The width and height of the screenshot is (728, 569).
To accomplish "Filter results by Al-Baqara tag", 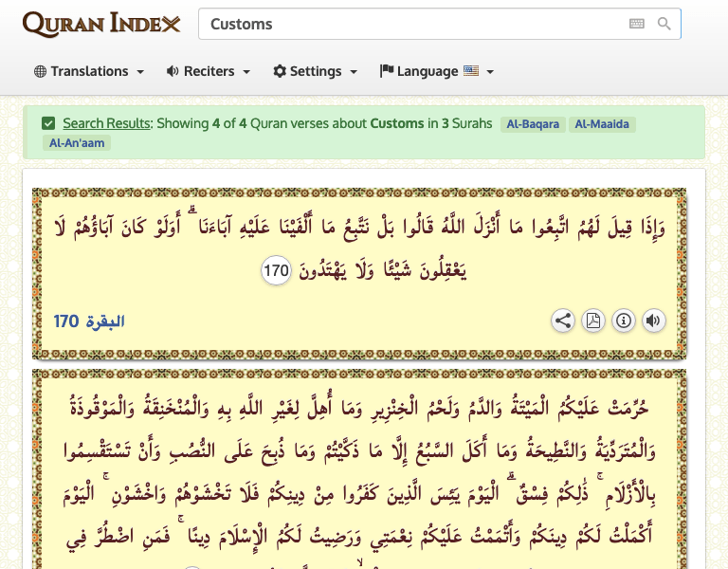I will pyautogui.click(x=534, y=124).
